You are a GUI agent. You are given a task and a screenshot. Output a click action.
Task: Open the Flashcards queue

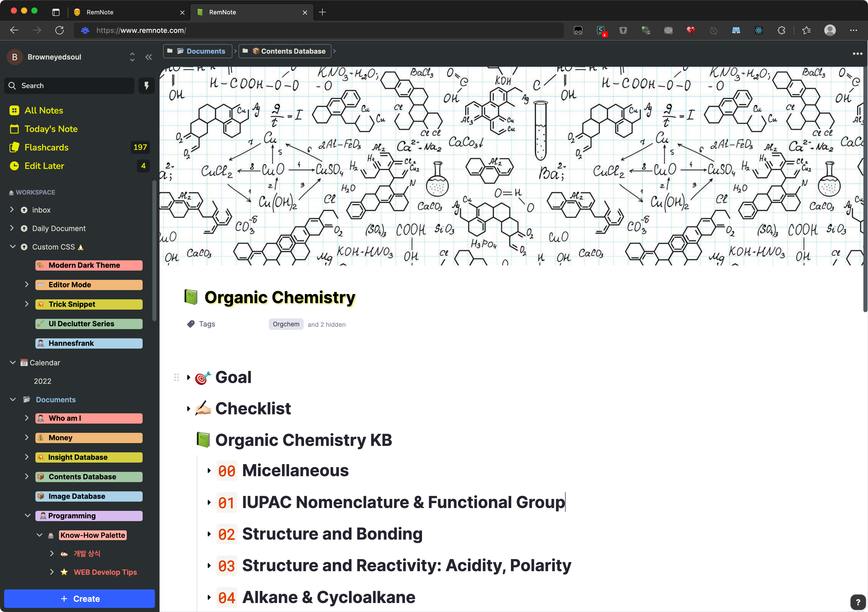coord(46,147)
